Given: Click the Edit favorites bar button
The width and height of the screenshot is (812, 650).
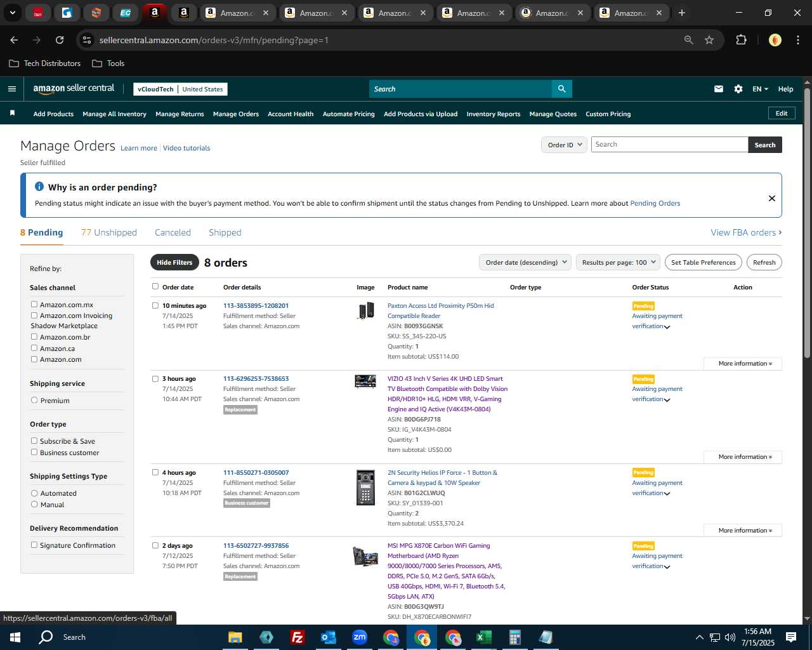Looking at the screenshot, I should (x=782, y=113).
